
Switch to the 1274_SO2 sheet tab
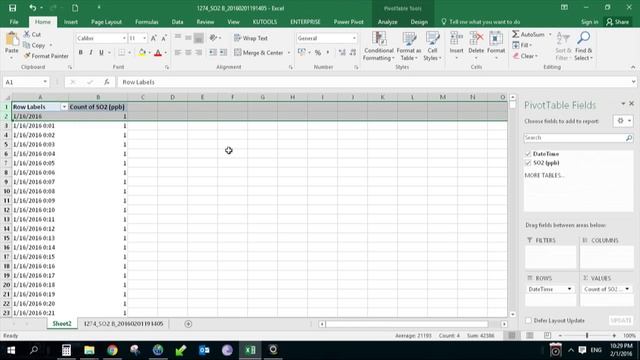point(123,324)
